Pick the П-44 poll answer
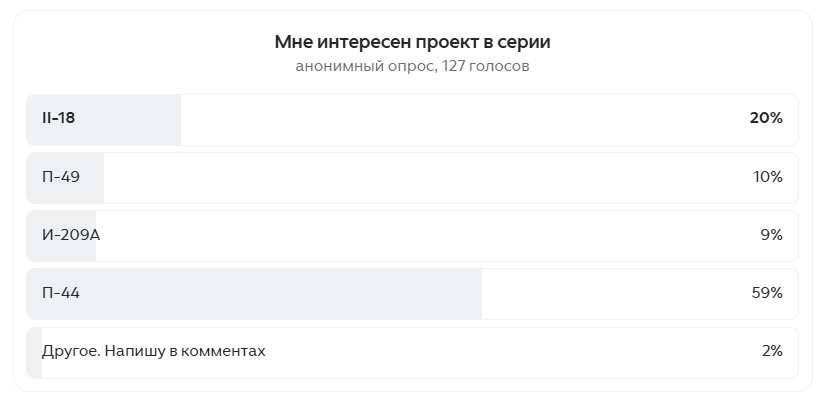 (x=61, y=293)
